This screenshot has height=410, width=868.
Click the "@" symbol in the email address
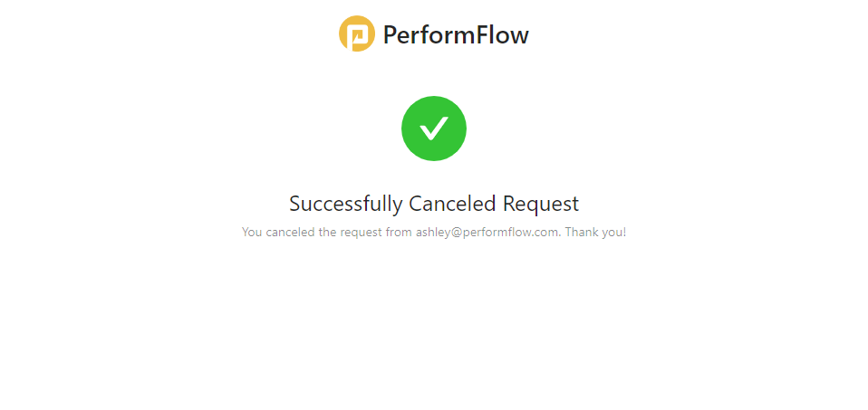coord(457,233)
